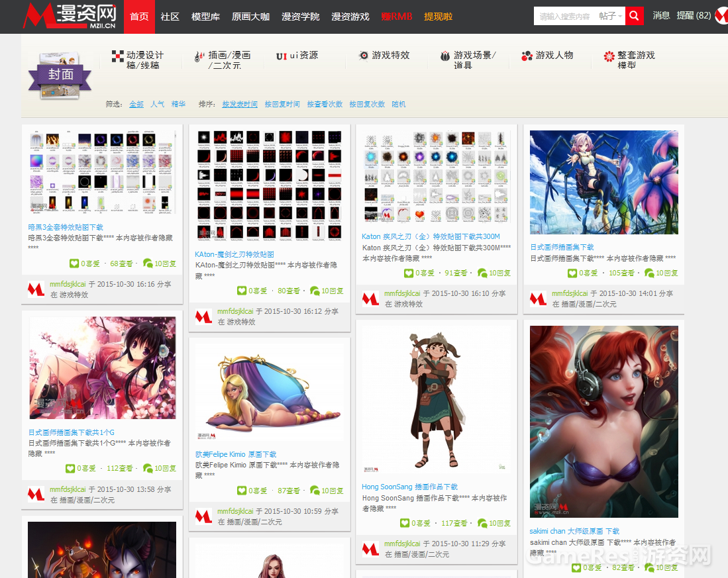The height and width of the screenshot is (578, 728).
Task: Open 动漫设计稿/线稿 category
Action: coord(138,60)
